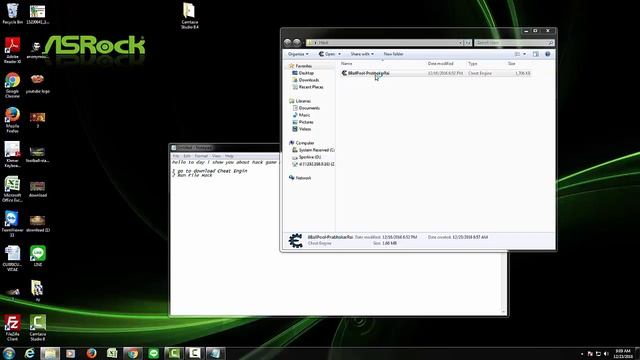The width and height of the screenshot is (640, 360).
Task: Select Desktop in the navigation pane
Action: (x=306, y=73)
